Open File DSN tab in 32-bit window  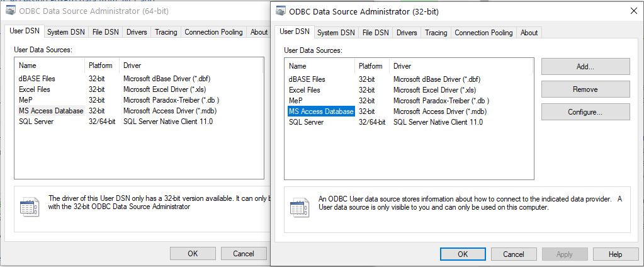tap(375, 33)
